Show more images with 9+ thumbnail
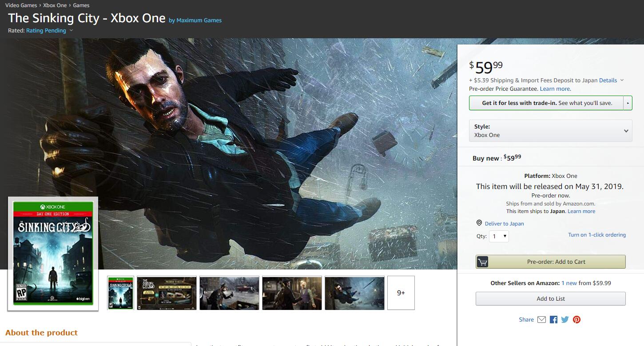The image size is (644, 346). 401,293
